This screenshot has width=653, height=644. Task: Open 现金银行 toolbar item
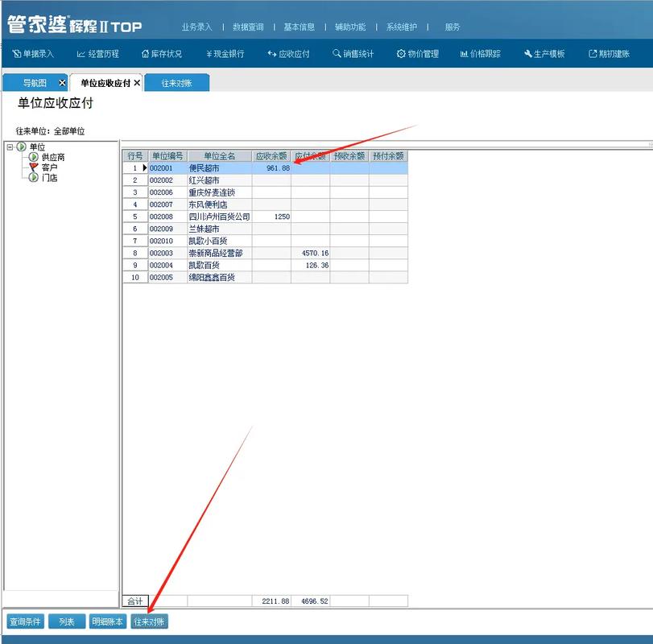click(x=225, y=54)
